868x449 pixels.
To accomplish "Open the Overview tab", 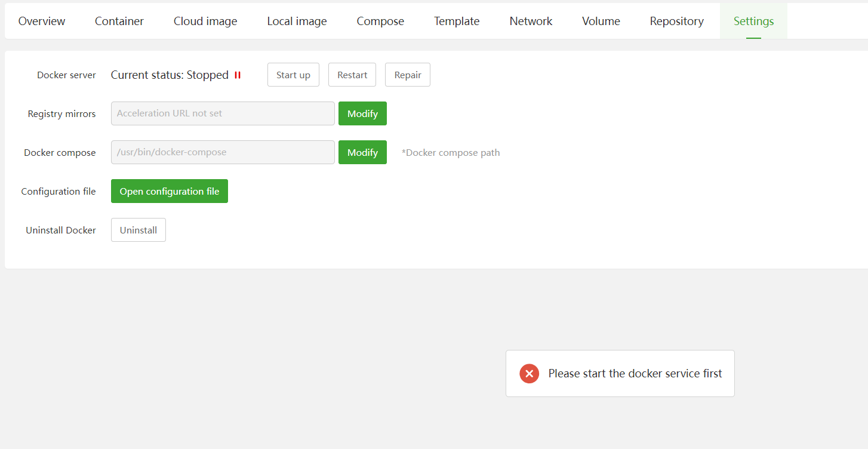I will [42, 21].
